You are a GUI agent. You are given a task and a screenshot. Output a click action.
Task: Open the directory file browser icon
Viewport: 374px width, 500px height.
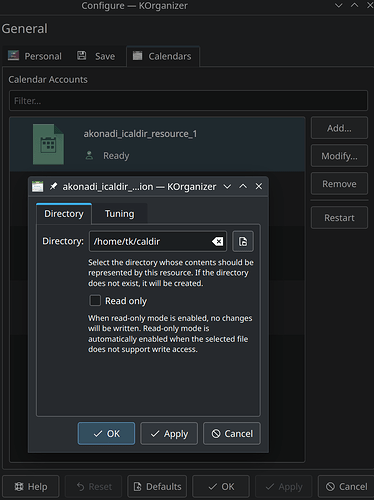click(x=243, y=241)
